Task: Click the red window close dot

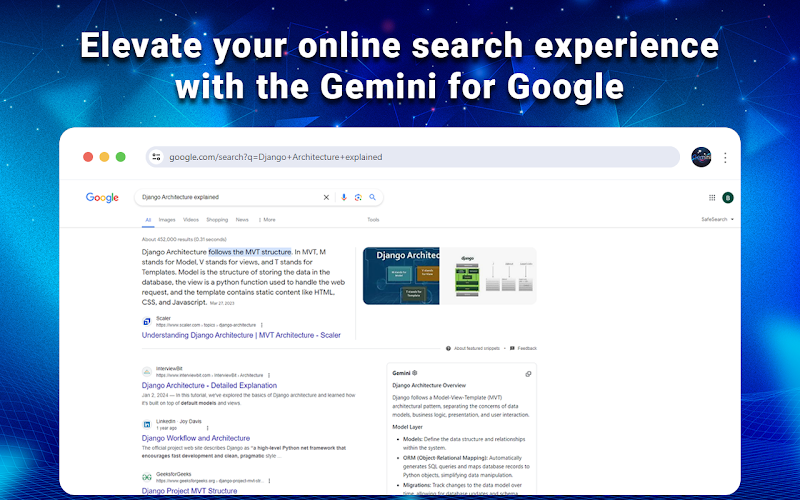Action: coord(88,157)
